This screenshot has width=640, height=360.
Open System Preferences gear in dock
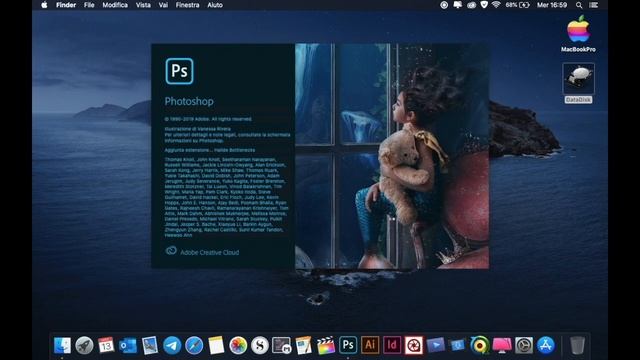[524, 346]
